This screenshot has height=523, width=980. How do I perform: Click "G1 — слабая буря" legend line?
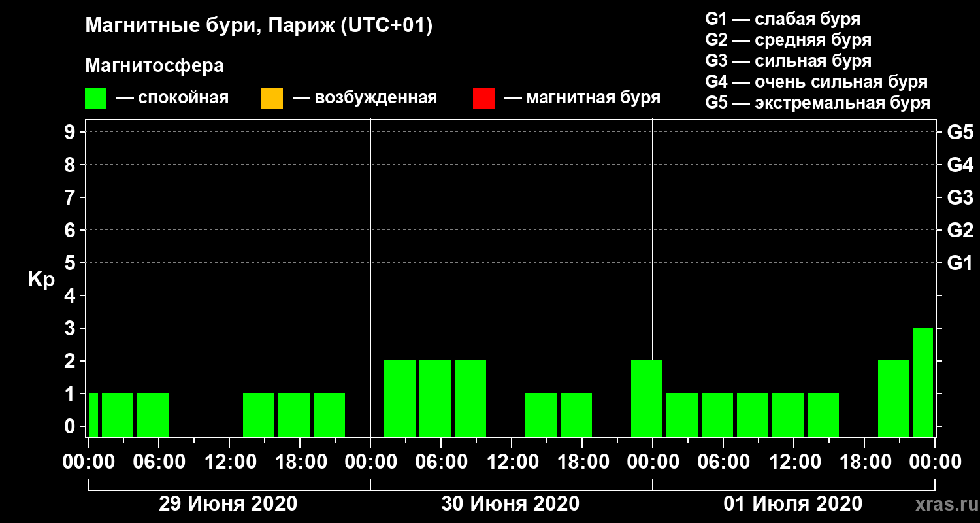point(783,19)
